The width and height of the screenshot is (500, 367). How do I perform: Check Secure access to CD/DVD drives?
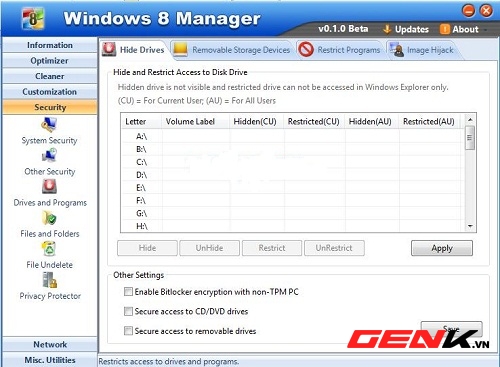[128, 311]
